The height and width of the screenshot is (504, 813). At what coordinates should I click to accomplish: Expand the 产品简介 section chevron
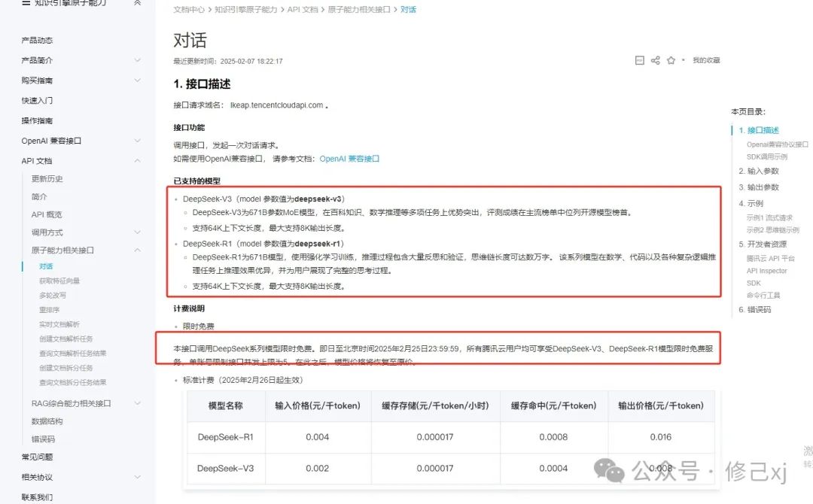138,60
